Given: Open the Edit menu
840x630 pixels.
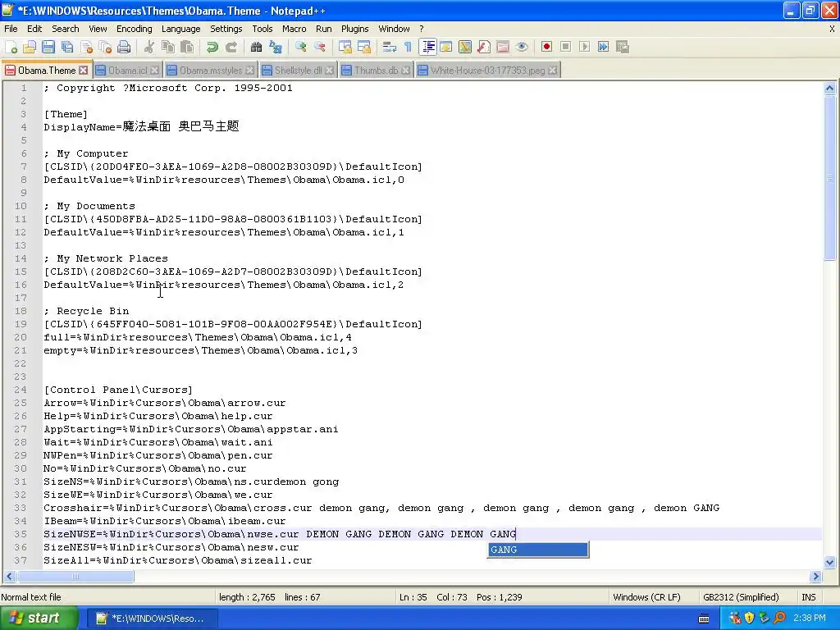Looking at the screenshot, I should (34, 29).
